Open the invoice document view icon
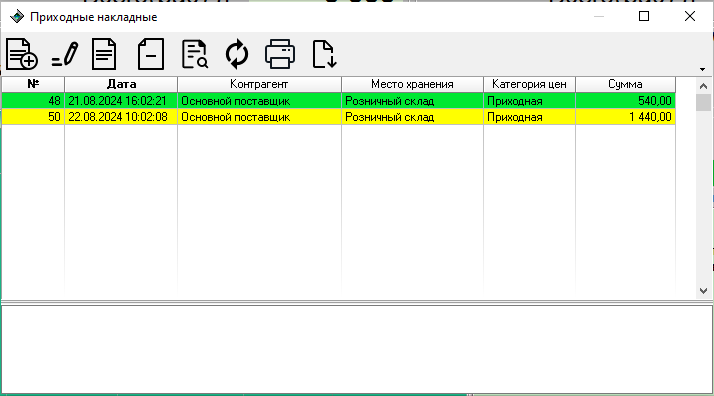The height and width of the screenshot is (396, 714). click(104, 54)
